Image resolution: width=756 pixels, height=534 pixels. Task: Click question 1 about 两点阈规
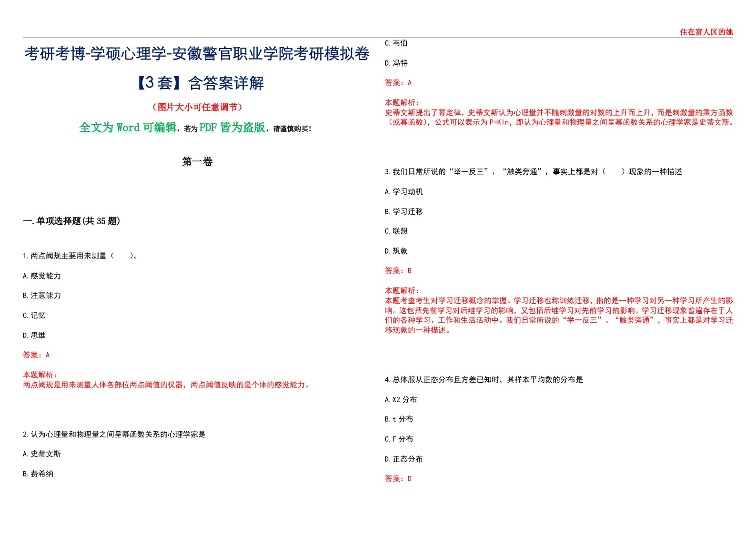click(x=81, y=256)
